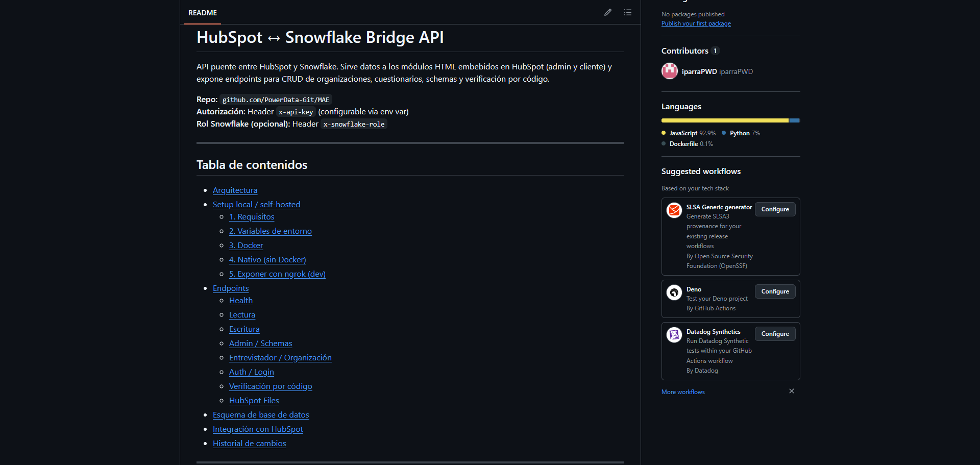Open the README outline list icon
The image size is (980, 465).
tap(628, 12)
